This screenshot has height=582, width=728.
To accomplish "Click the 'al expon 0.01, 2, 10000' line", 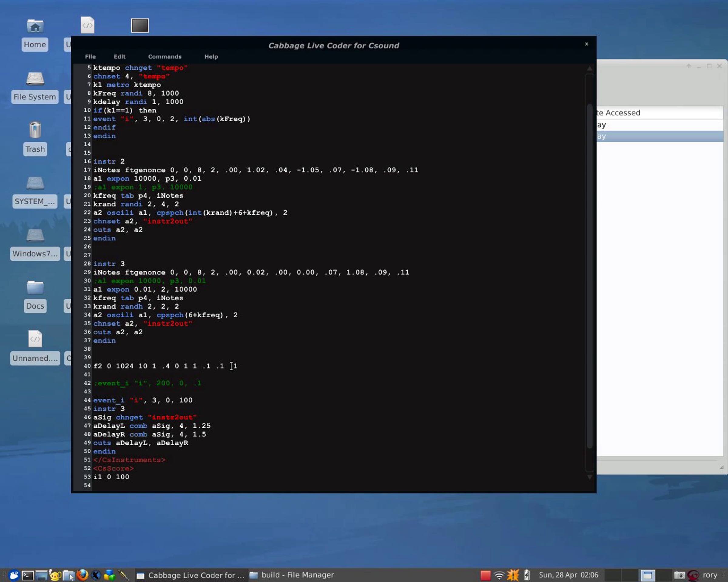I will click(x=145, y=289).
